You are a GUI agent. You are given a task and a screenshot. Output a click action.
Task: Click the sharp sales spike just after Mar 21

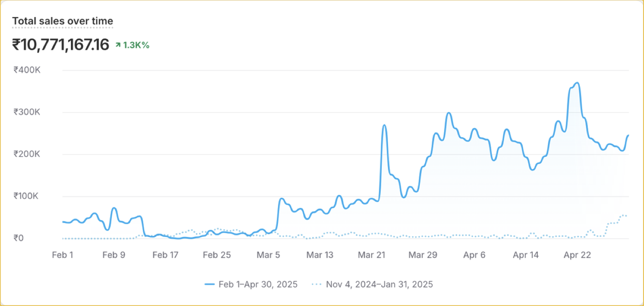[x=384, y=125]
